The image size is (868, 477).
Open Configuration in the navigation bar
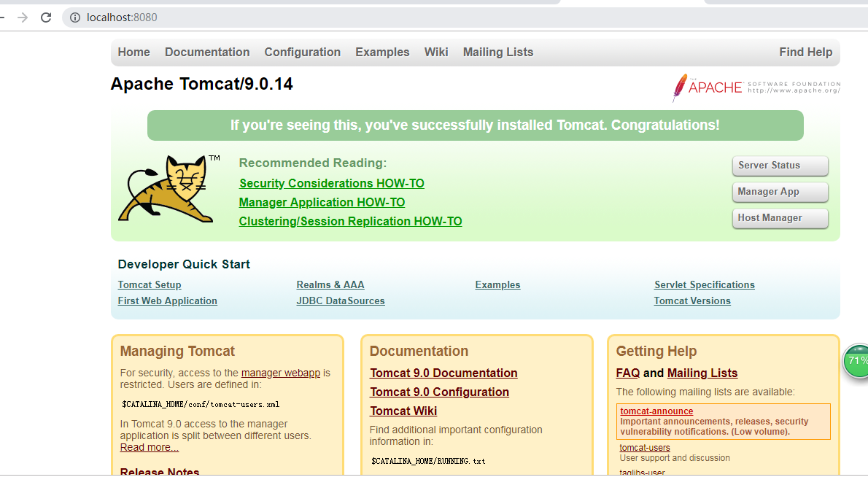[302, 52]
